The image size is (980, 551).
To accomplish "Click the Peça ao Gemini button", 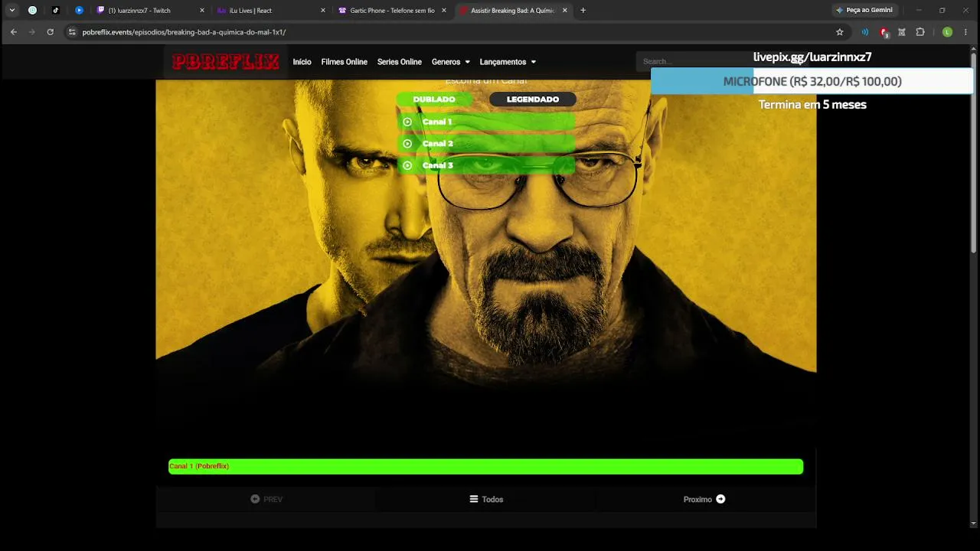I will point(864,11).
